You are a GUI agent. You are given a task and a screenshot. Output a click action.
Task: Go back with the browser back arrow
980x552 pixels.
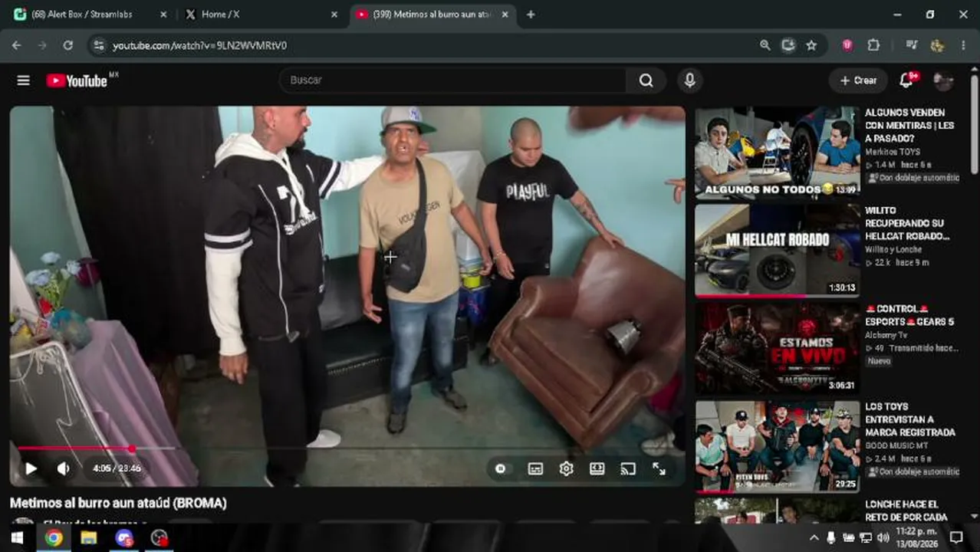[x=17, y=45]
